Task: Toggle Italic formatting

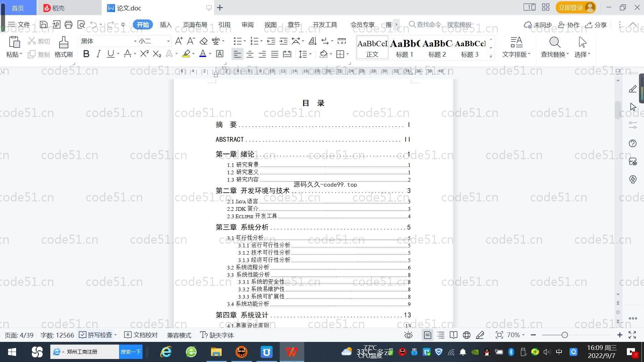Action: (98, 54)
